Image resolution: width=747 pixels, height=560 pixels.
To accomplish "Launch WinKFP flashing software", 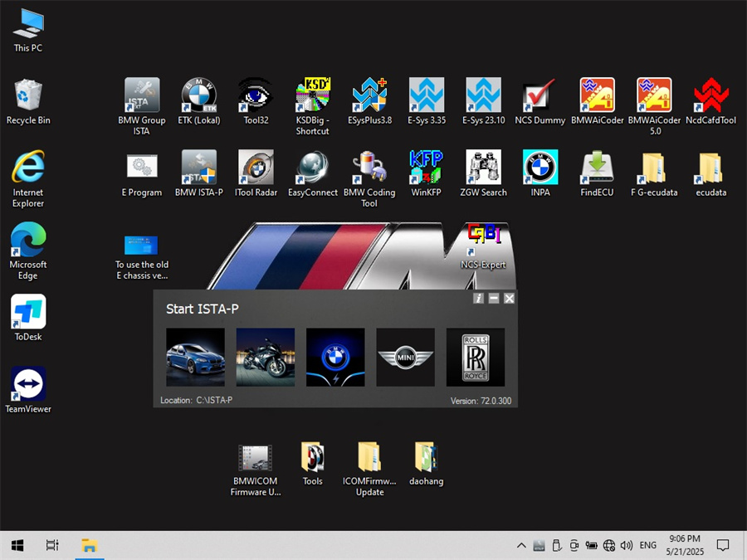I will point(426,168).
